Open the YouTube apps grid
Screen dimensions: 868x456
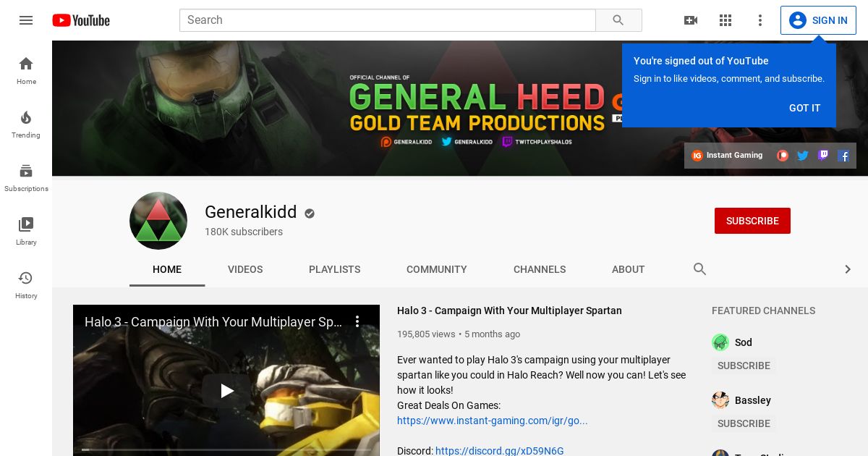click(726, 20)
